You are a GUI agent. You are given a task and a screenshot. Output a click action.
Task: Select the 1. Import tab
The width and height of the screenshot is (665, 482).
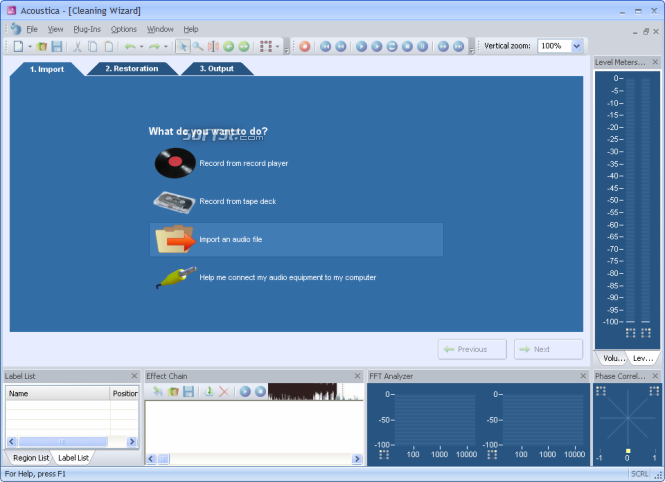[x=47, y=69]
